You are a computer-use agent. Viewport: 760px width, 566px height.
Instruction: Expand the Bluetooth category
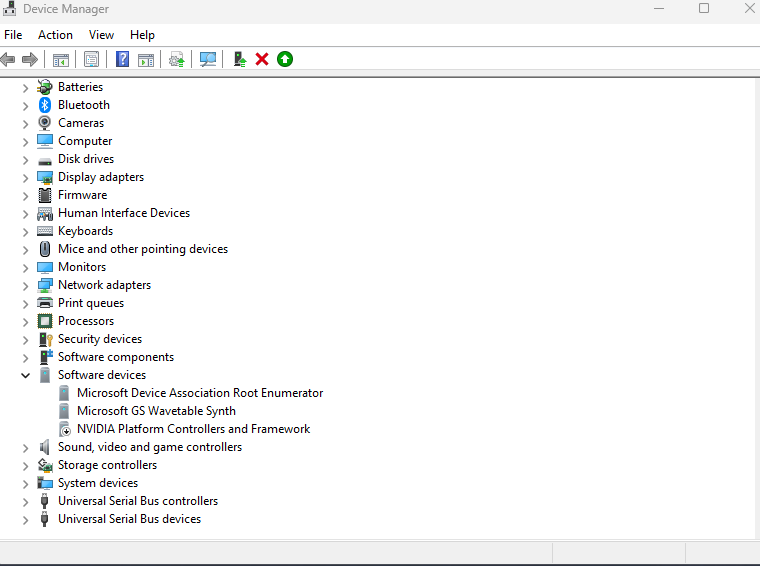point(26,106)
